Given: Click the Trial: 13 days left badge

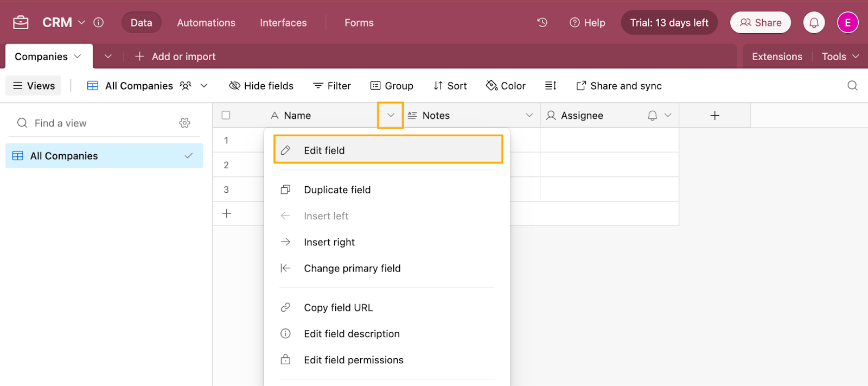Looking at the screenshot, I should pyautogui.click(x=669, y=23).
